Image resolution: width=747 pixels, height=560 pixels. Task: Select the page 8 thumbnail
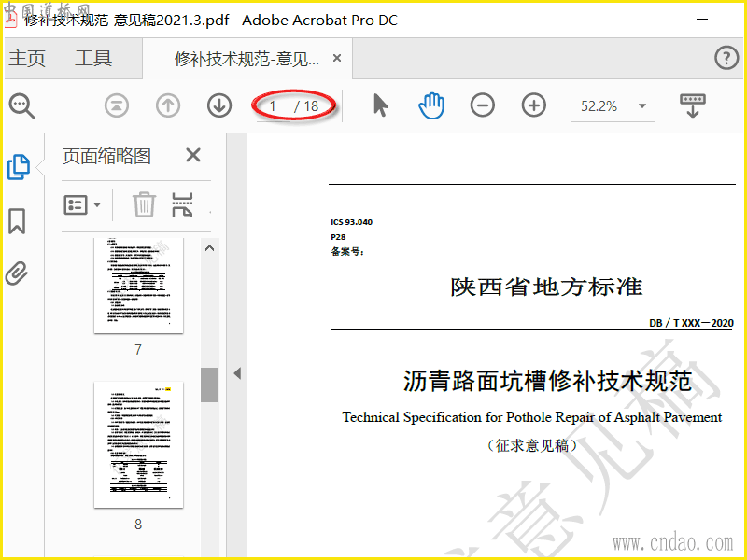138,444
